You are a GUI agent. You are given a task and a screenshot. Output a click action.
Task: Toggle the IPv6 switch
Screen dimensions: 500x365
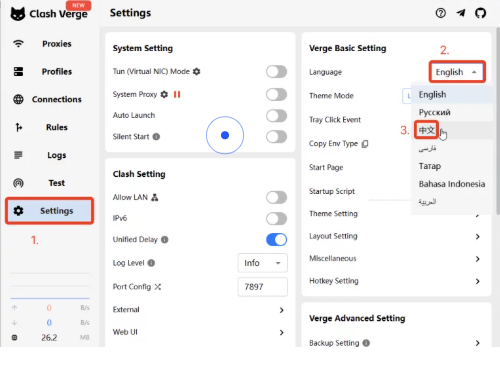(276, 219)
